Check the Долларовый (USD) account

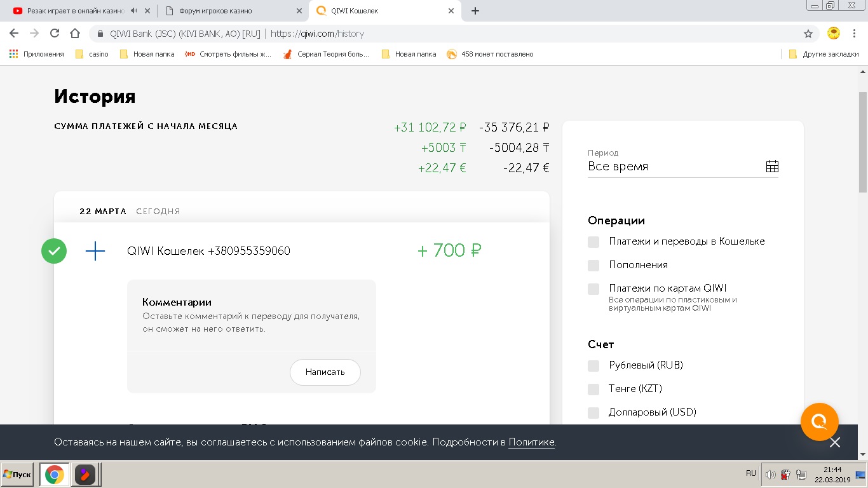tap(593, 412)
